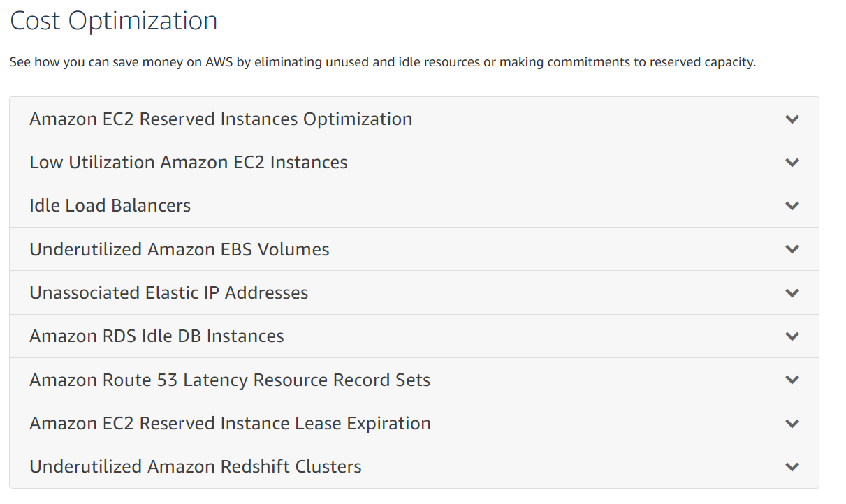The image size is (846, 504).
Task: Click the Cost Optimization page heading
Action: (114, 21)
